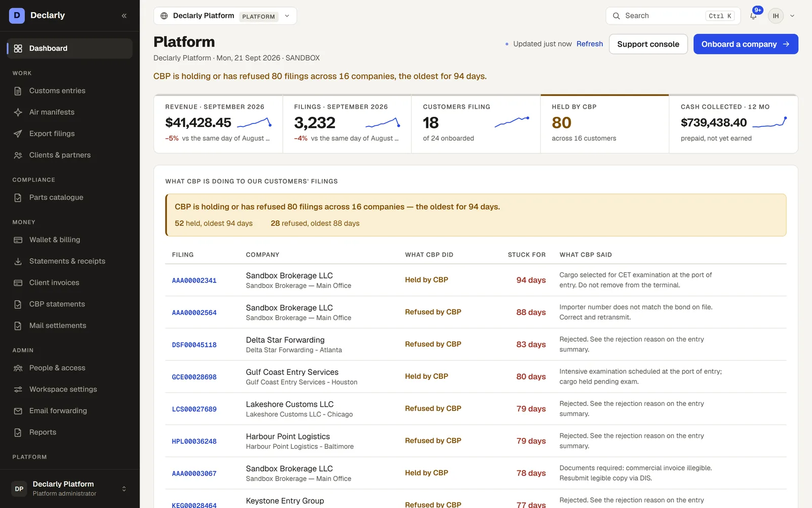The image size is (812, 508).
Task: Click the Stuck for column header
Action: 527,255
